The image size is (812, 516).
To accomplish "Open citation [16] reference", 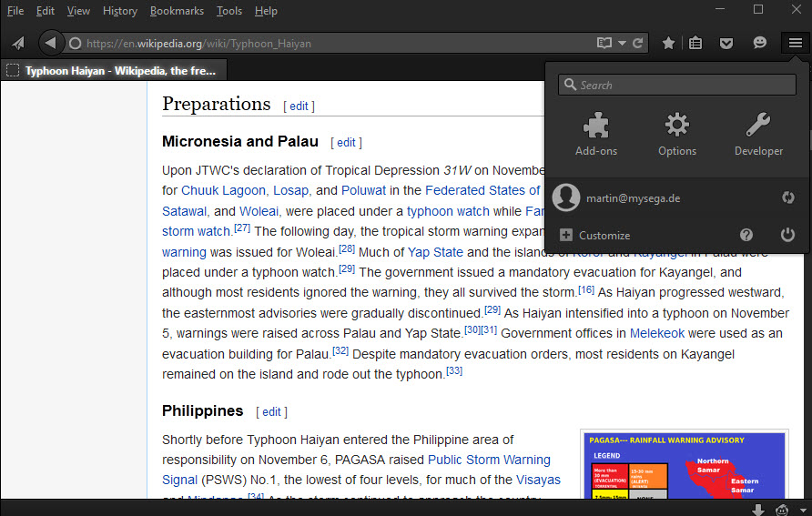I will [585, 289].
